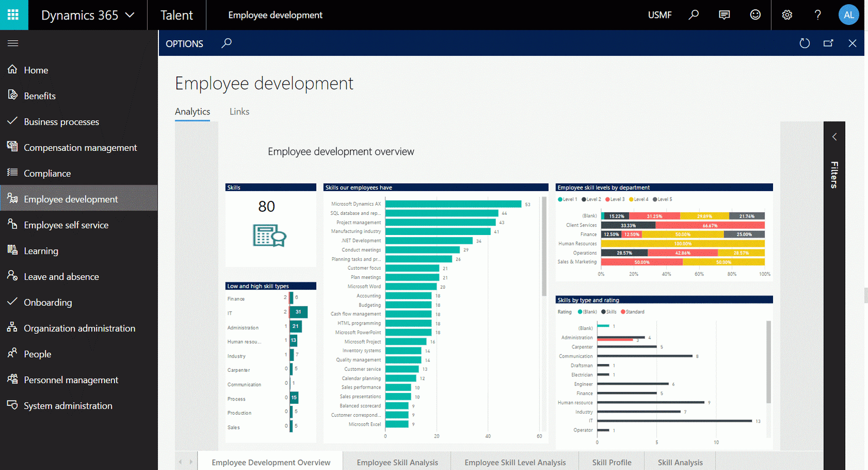Screen dimensions: 868x470
Task: Click the Leave and absence sidebar icon
Action: (x=12, y=276)
